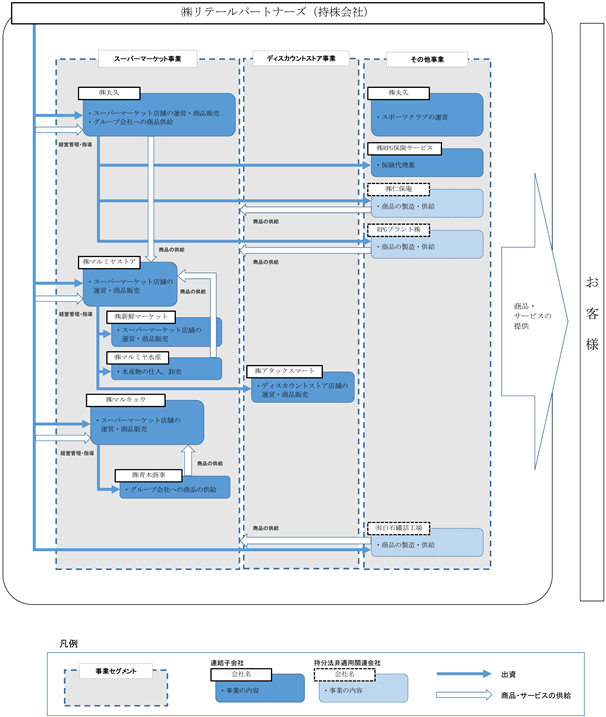Click the '㈱マルミヤストア' company label

click(109, 262)
